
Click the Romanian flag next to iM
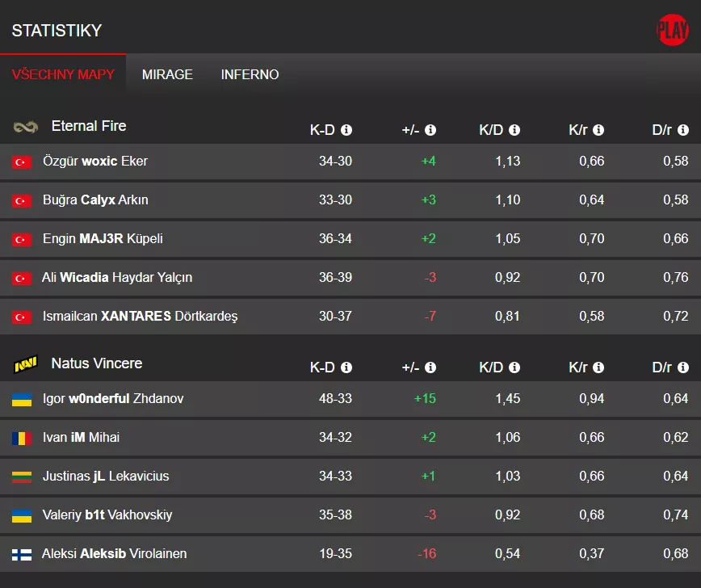pyautogui.click(x=21, y=438)
